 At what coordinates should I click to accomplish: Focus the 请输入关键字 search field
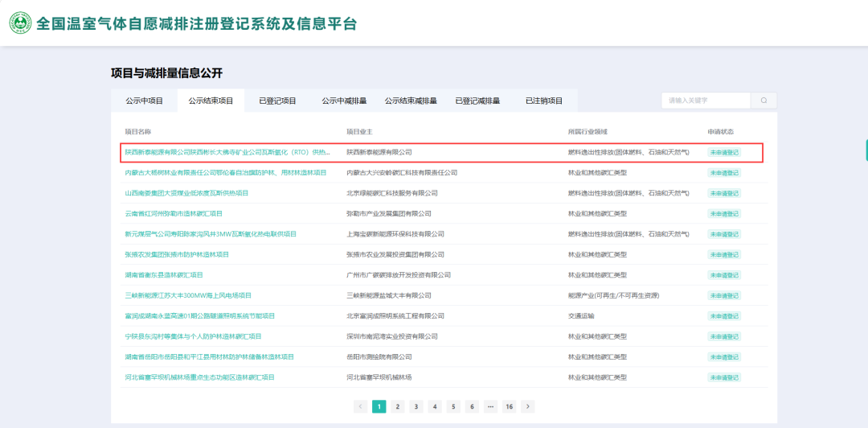click(x=706, y=101)
